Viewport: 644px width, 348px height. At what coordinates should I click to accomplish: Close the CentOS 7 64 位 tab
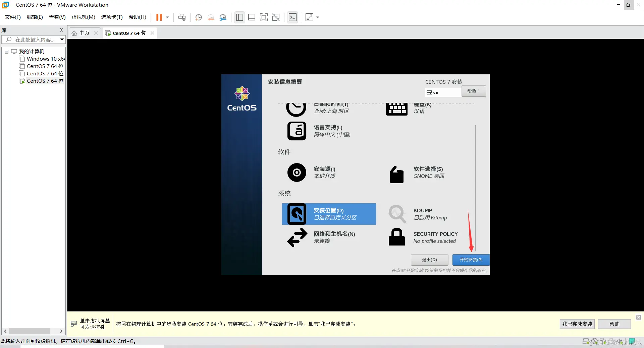pos(153,33)
